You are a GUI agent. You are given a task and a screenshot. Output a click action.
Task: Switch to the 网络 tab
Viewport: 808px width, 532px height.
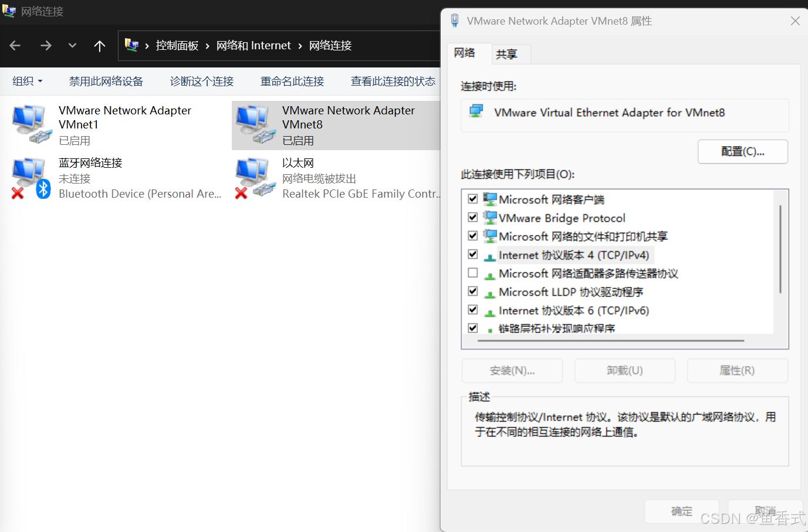464,53
